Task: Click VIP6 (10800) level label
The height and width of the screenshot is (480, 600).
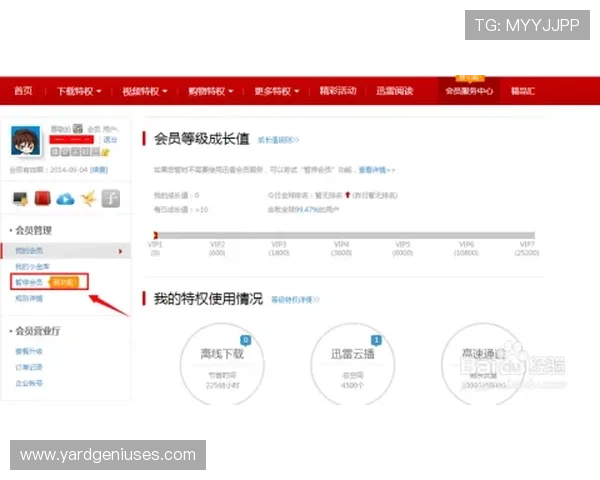Action: (466, 248)
